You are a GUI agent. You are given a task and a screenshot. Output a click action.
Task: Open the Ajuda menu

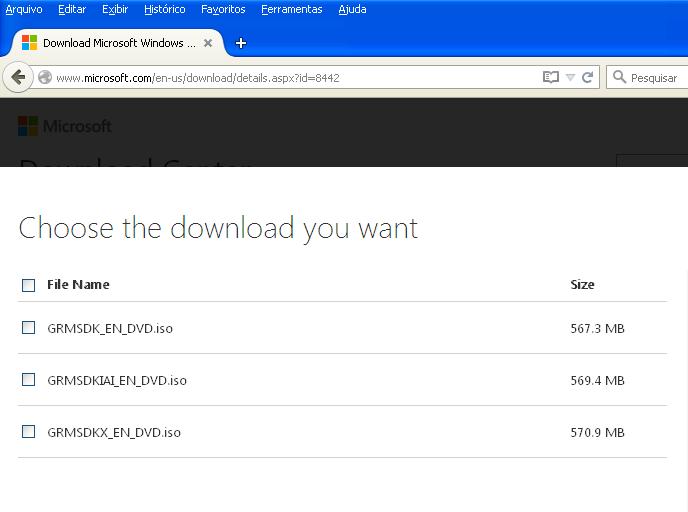[x=352, y=9]
